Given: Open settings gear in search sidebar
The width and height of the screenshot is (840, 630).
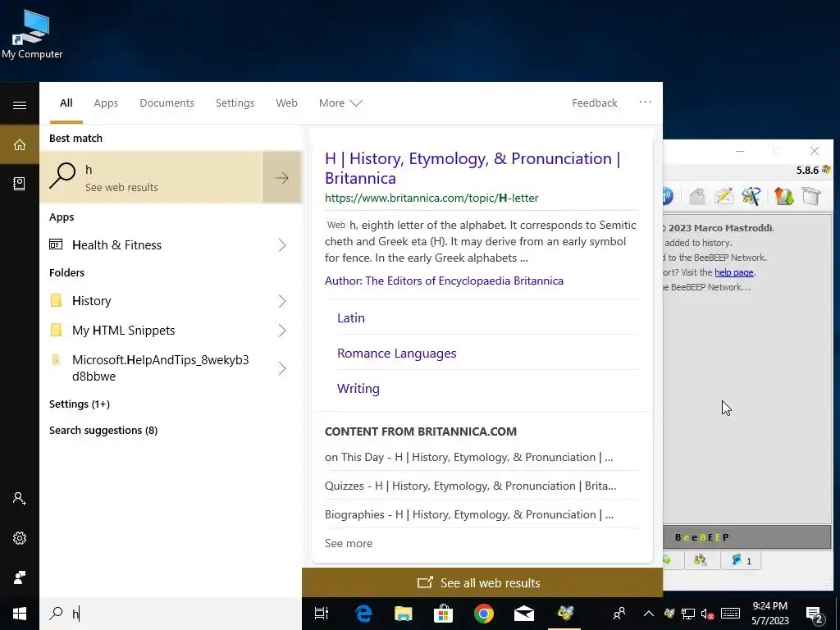Looking at the screenshot, I should [x=20, y=538].
